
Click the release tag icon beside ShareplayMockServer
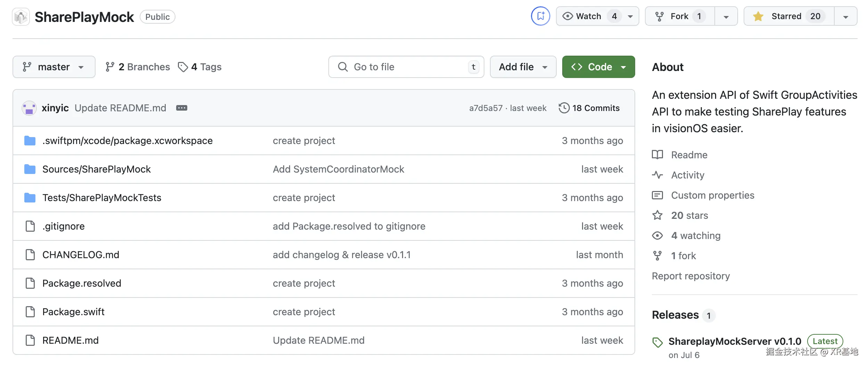pos(657,342)
